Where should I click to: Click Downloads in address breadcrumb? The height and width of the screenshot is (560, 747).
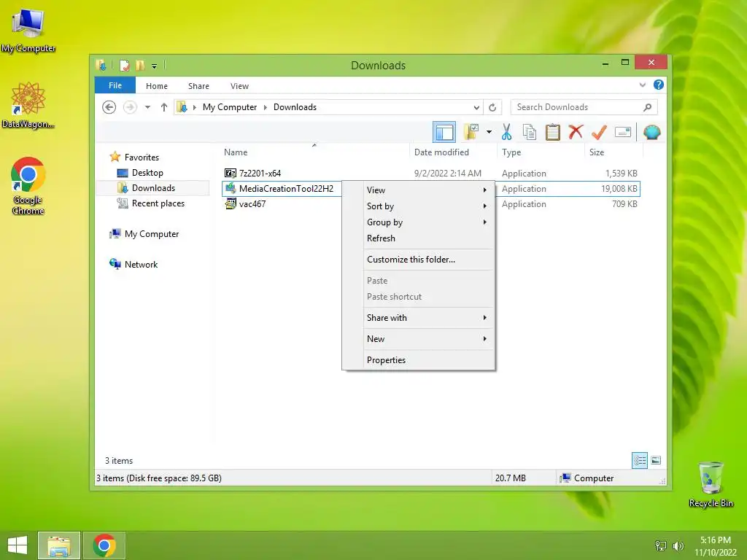tap(295, 107)
